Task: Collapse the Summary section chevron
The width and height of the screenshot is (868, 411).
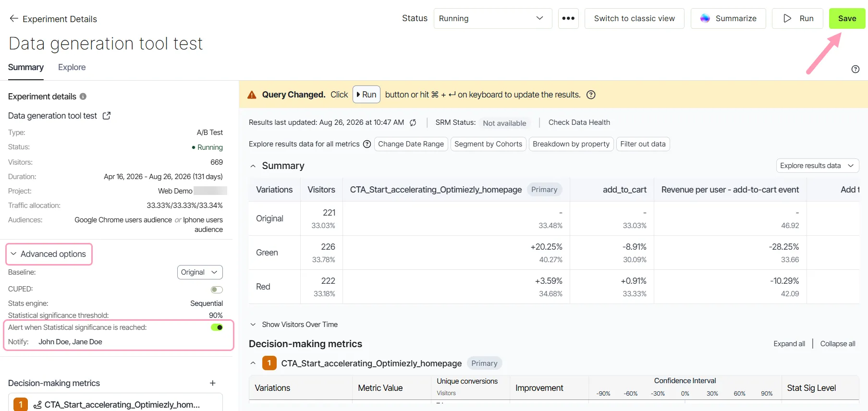Action: pyautogui.click(x=253, y=166)
